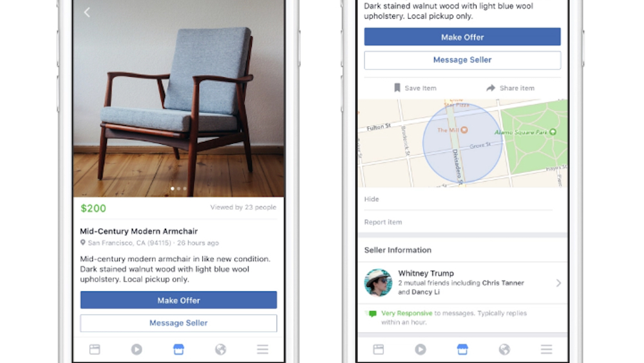
Task: Tap the back arrow on the chair photo
Action: click(x=87, y=12)
